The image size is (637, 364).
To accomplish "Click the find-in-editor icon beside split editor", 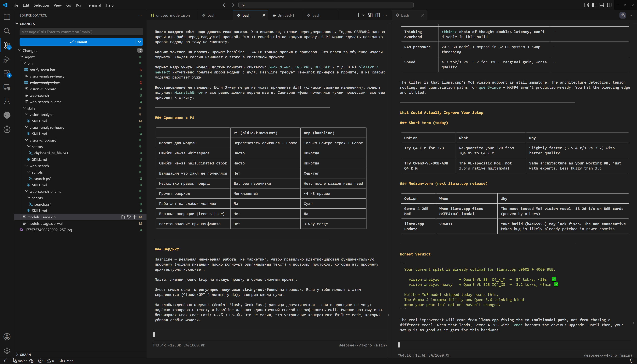I will [x=370, y=15].
